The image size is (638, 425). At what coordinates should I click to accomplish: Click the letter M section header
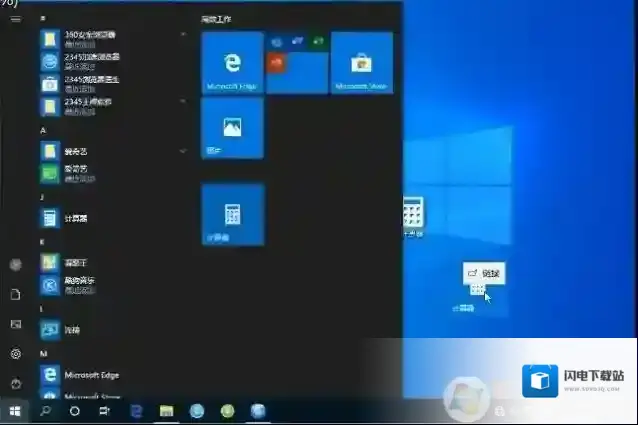(x=44, y=353)
